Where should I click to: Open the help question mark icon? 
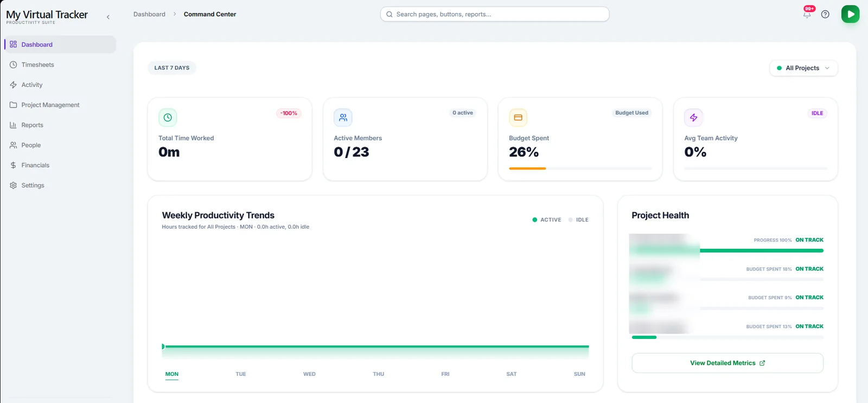click(x=825, y=14)
